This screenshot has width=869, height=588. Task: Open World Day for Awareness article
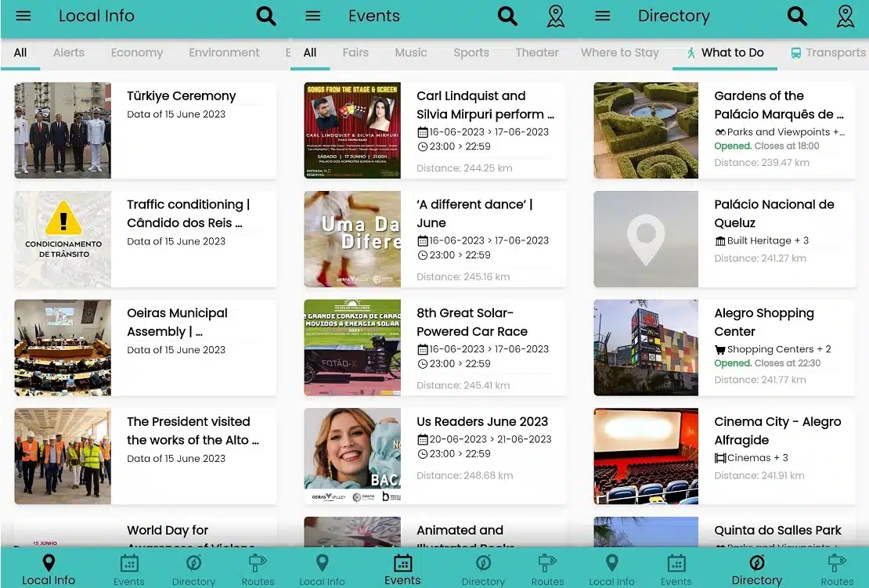click(145, 532)
